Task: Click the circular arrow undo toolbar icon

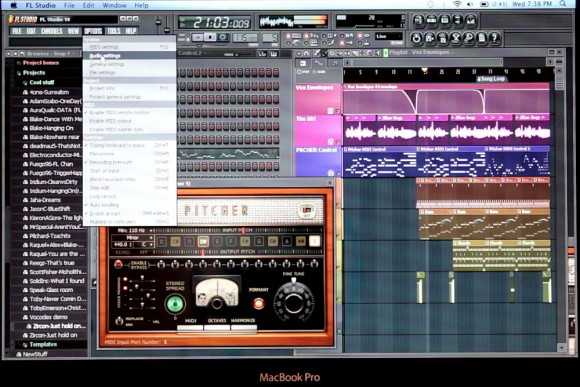Action: pos(417,38)
